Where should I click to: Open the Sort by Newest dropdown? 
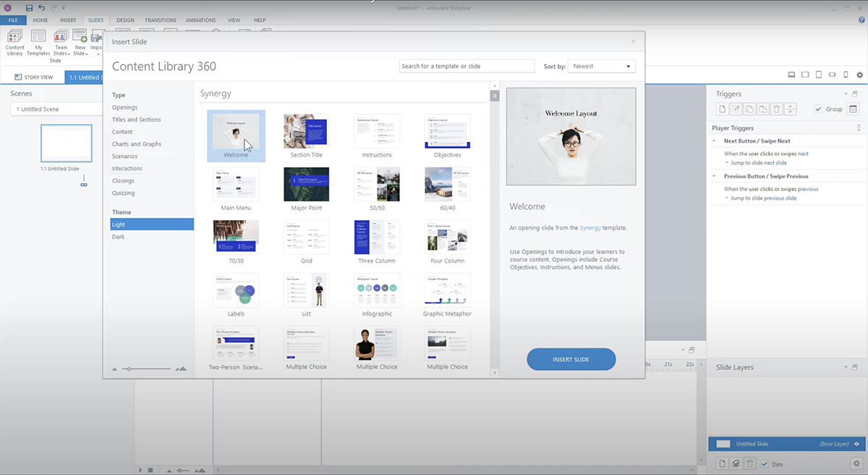(x=601, y=66)
